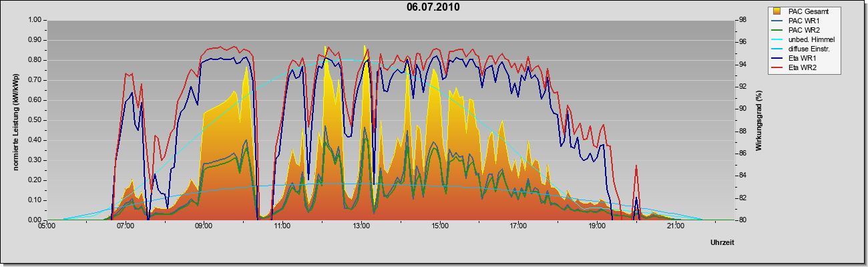Click the unbed. Himmel legend line
The height and width of the screenshot is (267, 868).
tap(778, 39)
